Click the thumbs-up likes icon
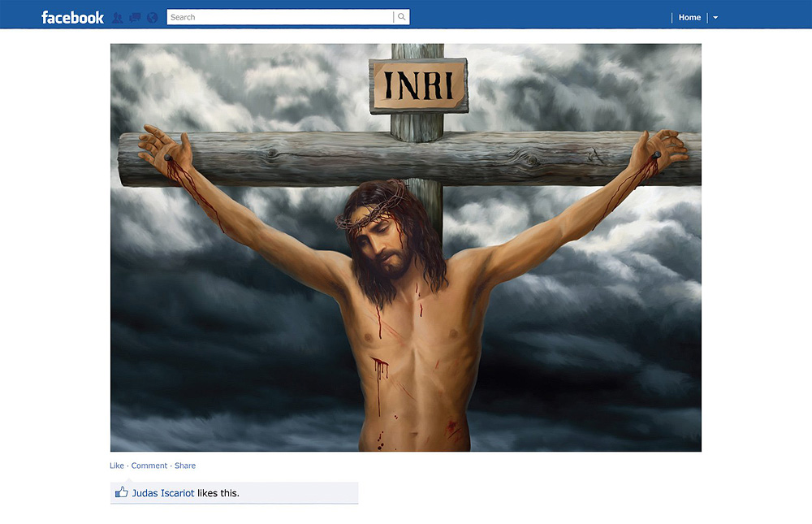Screen dimensions: 812x524 click(x=121, y=492)
